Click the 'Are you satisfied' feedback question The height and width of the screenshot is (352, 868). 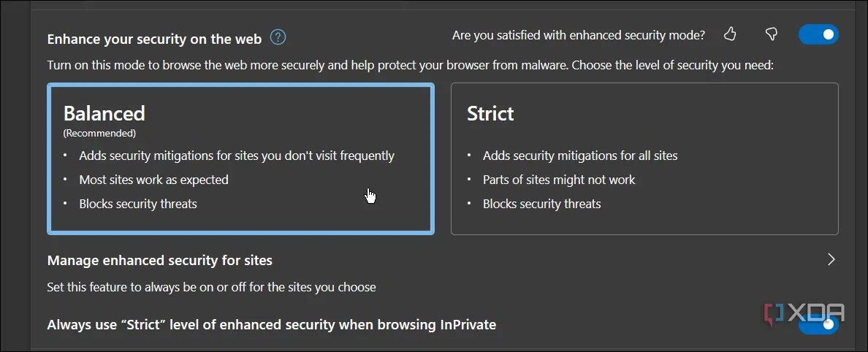tap(579, 36)
